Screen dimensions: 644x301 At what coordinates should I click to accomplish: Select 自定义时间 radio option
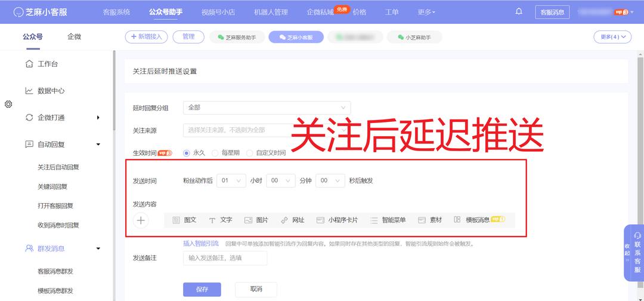(x=249, y=153)
